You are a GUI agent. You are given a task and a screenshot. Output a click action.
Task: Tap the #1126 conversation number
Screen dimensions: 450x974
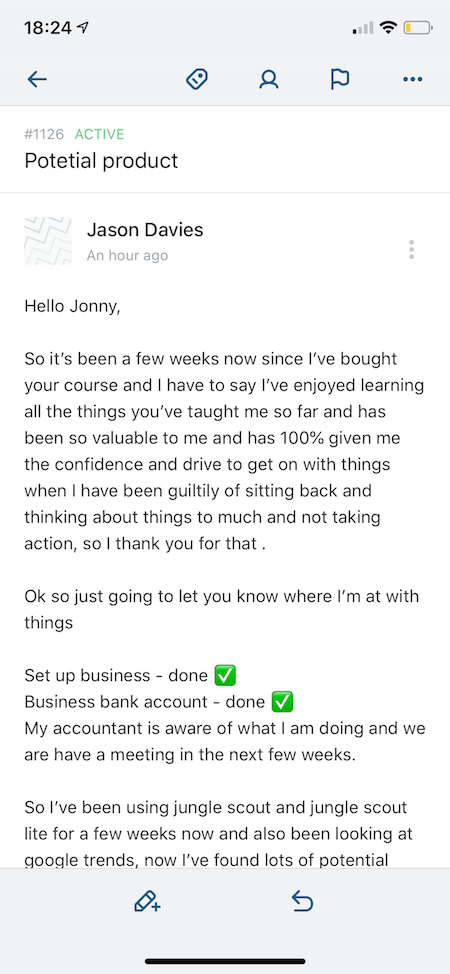tap(45, 134)
